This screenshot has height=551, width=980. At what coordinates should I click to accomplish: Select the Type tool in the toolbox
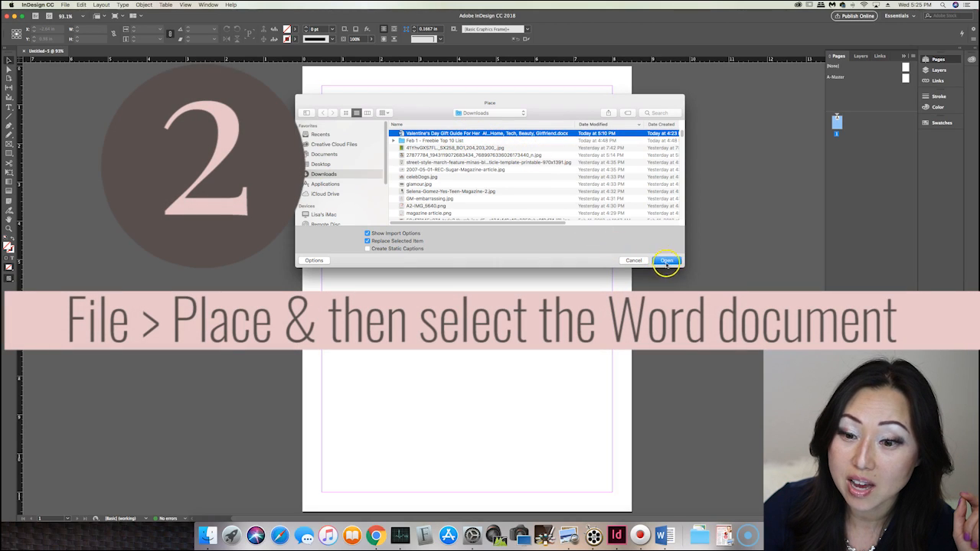(9, 107)
